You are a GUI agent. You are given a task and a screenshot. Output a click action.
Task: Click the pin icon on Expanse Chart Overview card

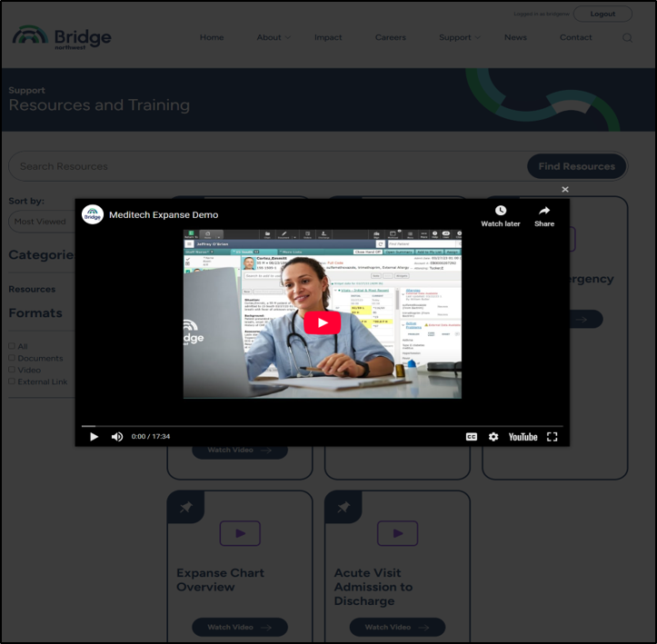[x=186, y=507]
